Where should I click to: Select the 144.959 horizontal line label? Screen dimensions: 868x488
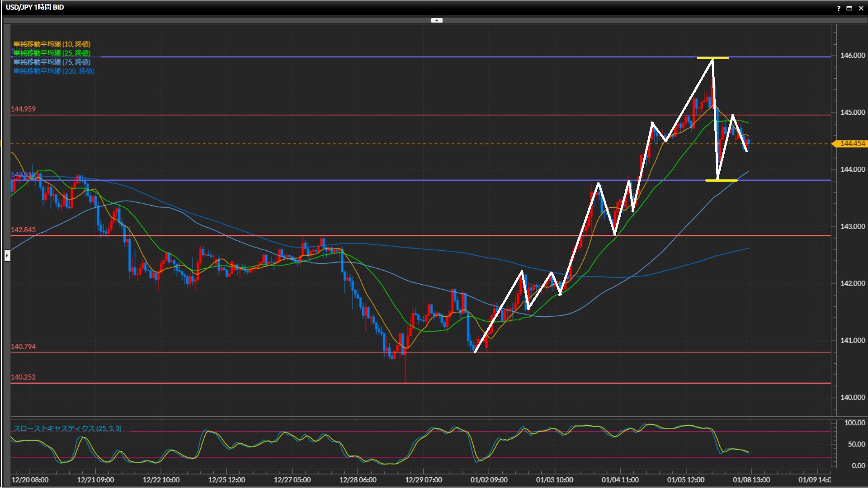point(23,109)
